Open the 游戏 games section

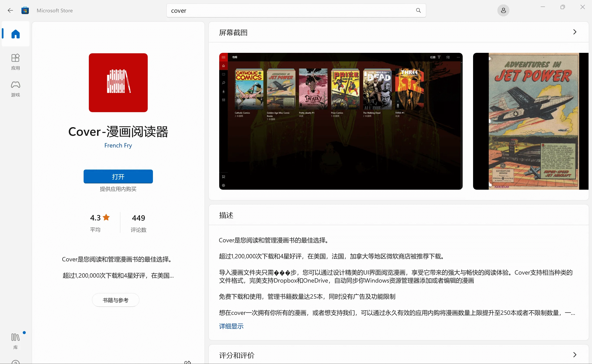tap(15, 89)
